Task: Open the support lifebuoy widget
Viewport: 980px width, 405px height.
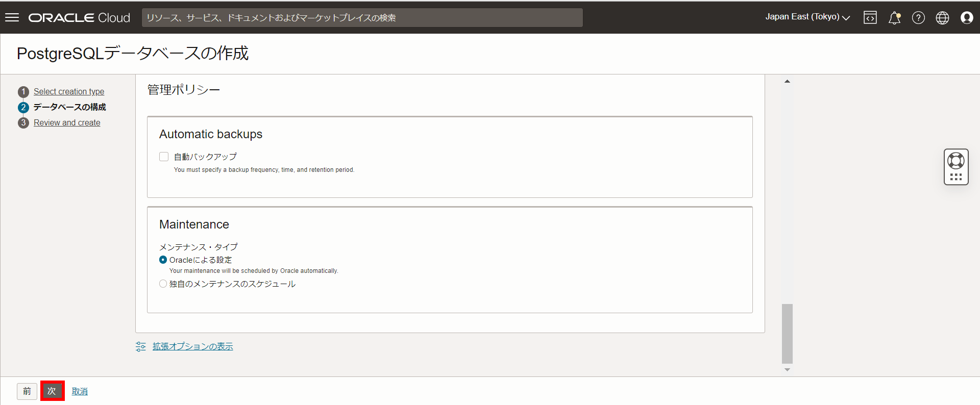Action: 956,161
